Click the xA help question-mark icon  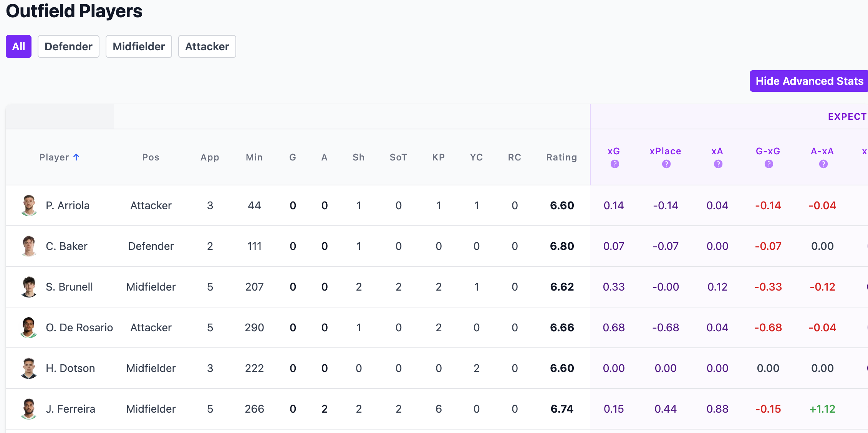718,164
